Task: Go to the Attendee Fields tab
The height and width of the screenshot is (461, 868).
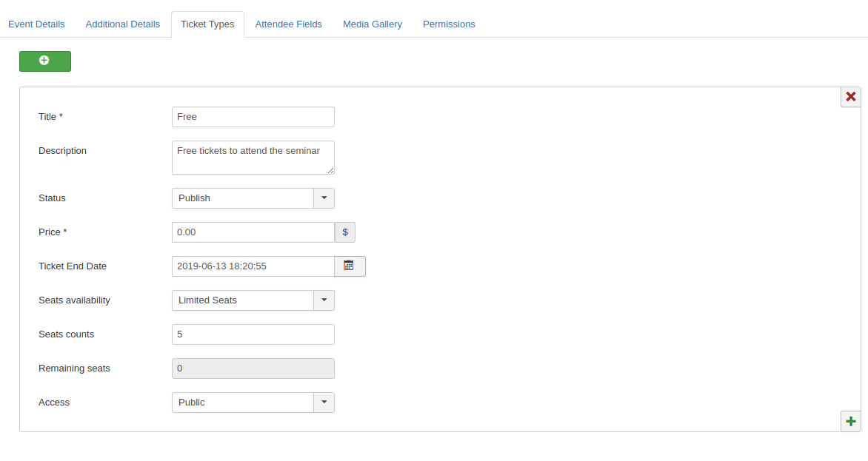Action: tap(288, 24)
